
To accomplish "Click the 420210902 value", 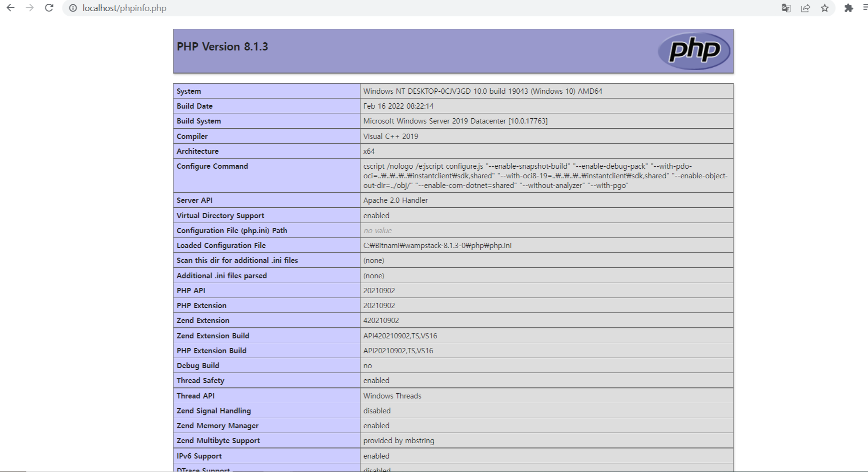I will [381, 321].
